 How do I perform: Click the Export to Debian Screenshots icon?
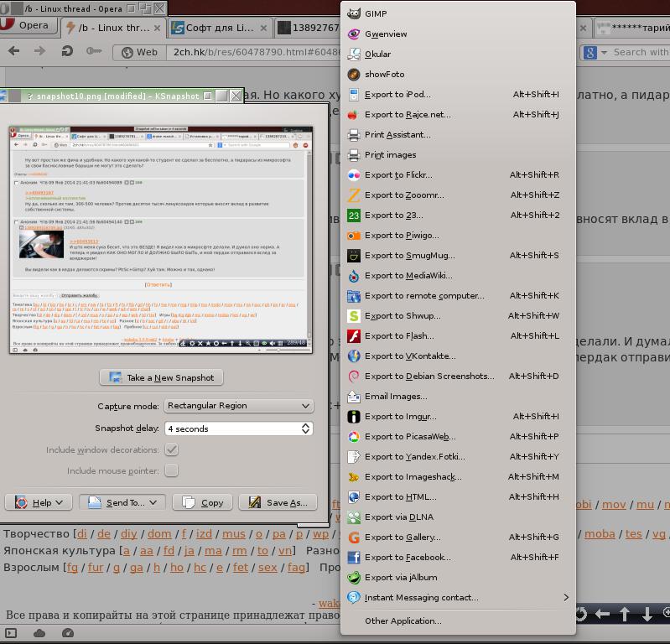pyautogui.click(x=354, y=376)
